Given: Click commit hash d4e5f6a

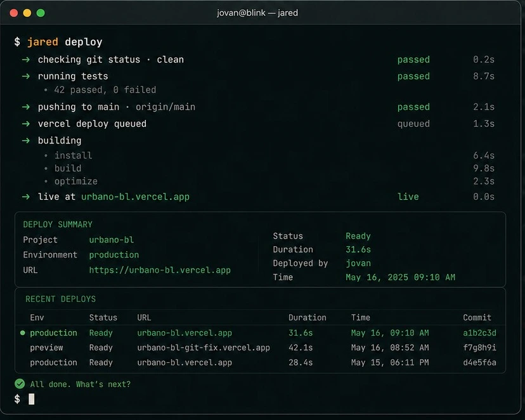Looking at the screenshot, I should point(479,362).
